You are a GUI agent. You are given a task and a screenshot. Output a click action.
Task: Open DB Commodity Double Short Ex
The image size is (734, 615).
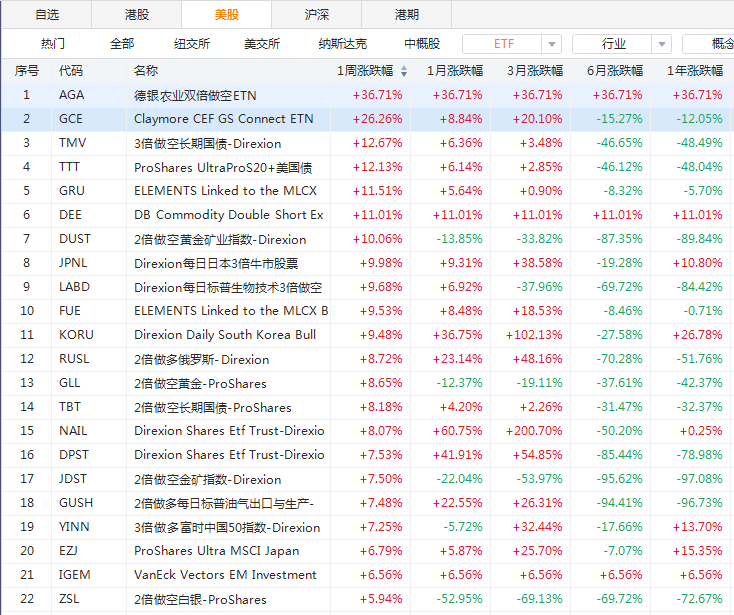(x=228, y=215)
